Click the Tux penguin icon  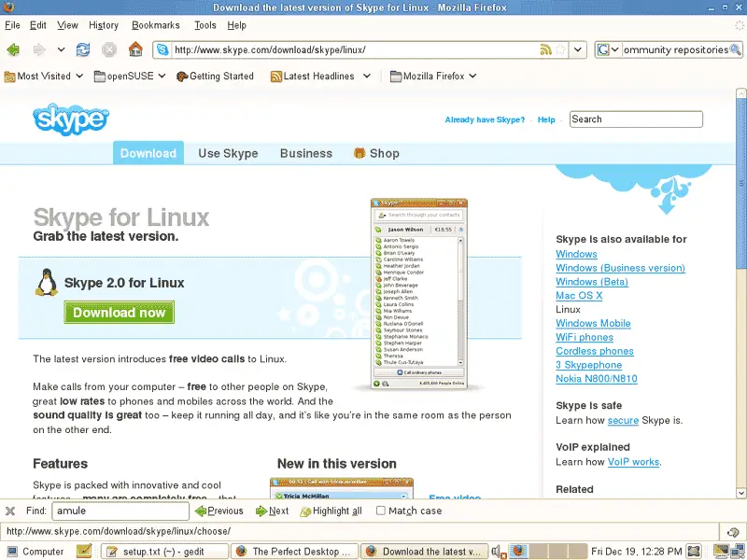(x=46, y=283)
